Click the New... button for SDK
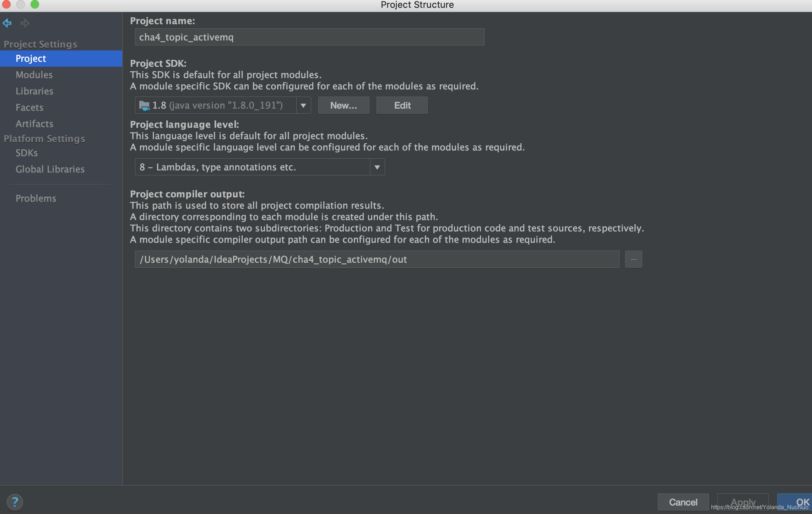Screen dimensions: 812x514 click(343, 105)
